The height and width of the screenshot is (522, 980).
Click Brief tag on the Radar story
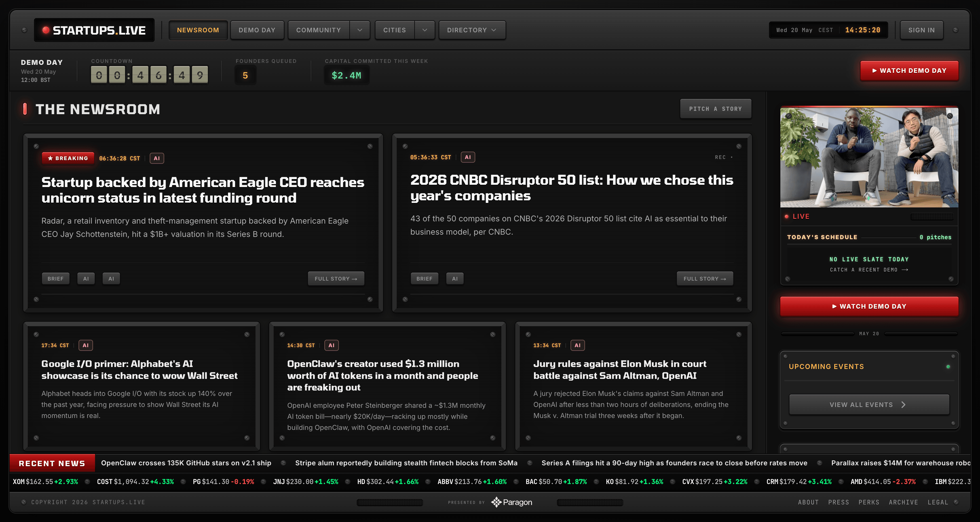pos(56,279)
